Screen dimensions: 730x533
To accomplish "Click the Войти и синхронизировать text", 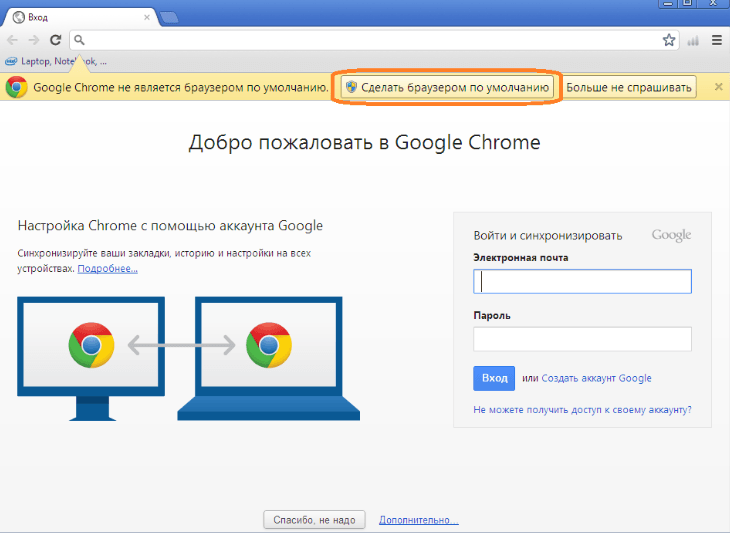I will click(548, 236).
